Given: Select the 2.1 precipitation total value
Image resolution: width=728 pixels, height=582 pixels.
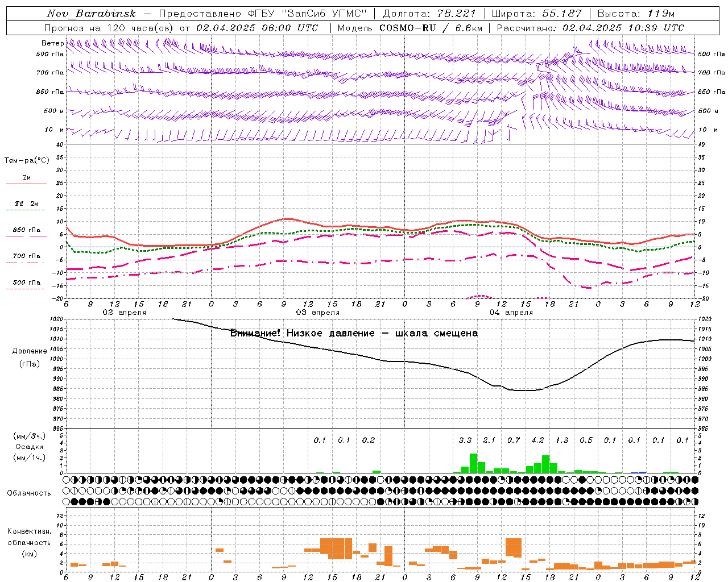Looking at the screenshot, I should (489, 440).
